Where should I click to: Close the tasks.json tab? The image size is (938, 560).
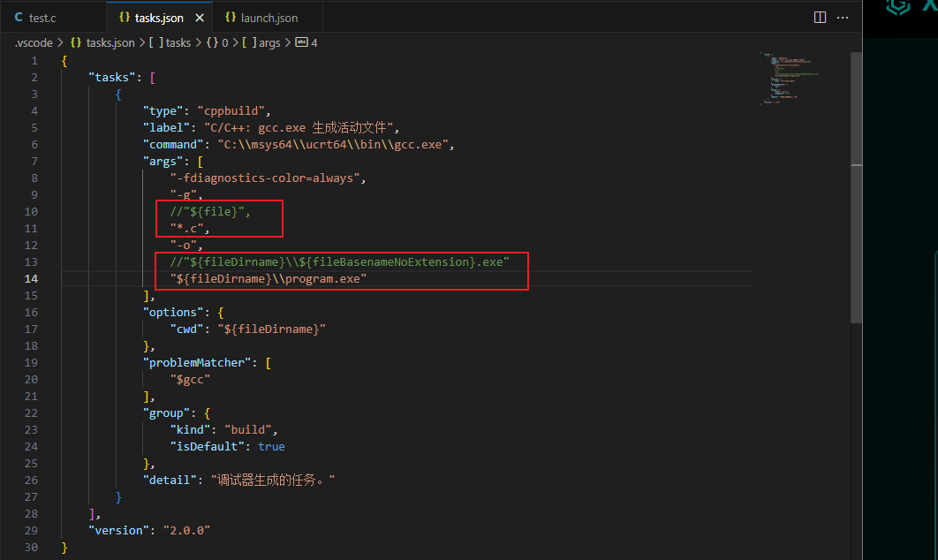point(200,18)
